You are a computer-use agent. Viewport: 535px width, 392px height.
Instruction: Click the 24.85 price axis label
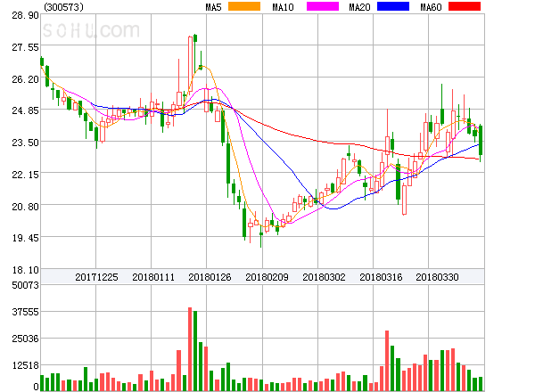click(x=25, y=110)
